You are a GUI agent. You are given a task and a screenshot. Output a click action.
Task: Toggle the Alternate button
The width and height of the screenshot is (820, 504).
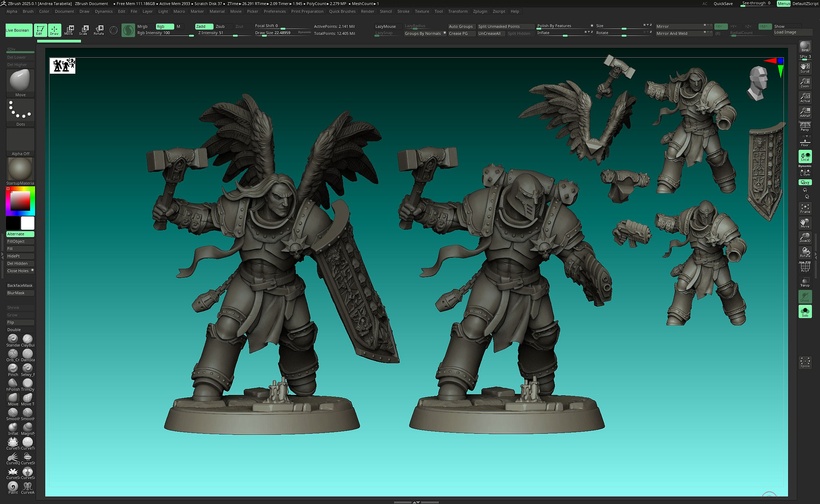pyautogui.click(x=20, y=234)
